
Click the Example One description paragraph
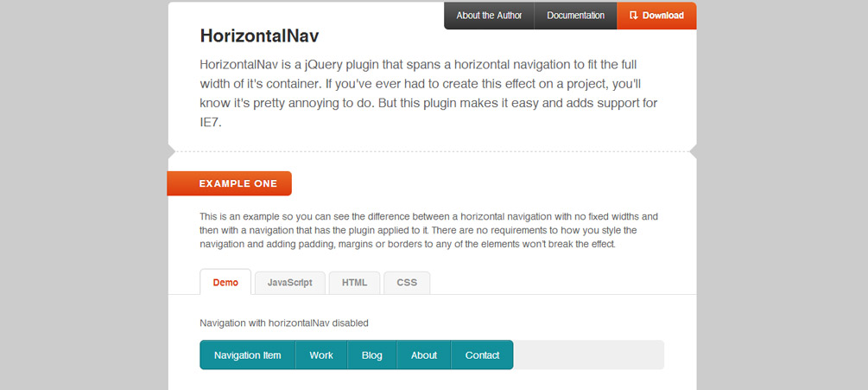click(429, 230)
